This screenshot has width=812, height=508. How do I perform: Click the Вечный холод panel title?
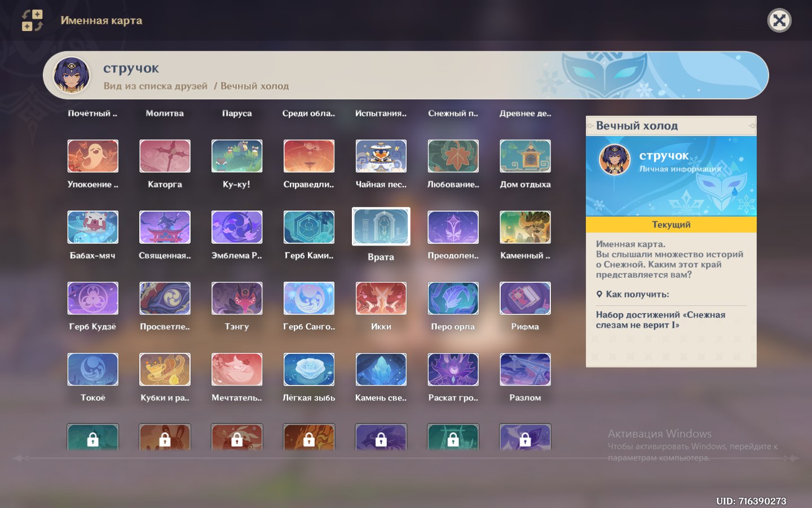point(637,126)
